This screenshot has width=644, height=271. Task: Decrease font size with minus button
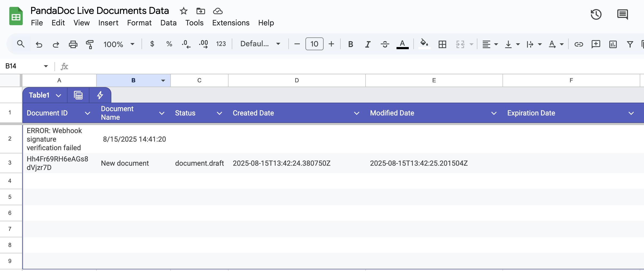tap(297, 44)
